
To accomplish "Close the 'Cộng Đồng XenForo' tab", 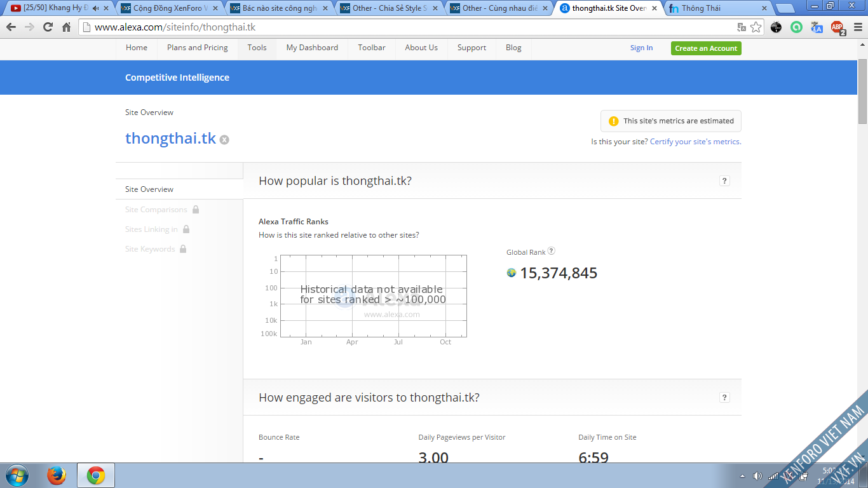I will point(215,8).
